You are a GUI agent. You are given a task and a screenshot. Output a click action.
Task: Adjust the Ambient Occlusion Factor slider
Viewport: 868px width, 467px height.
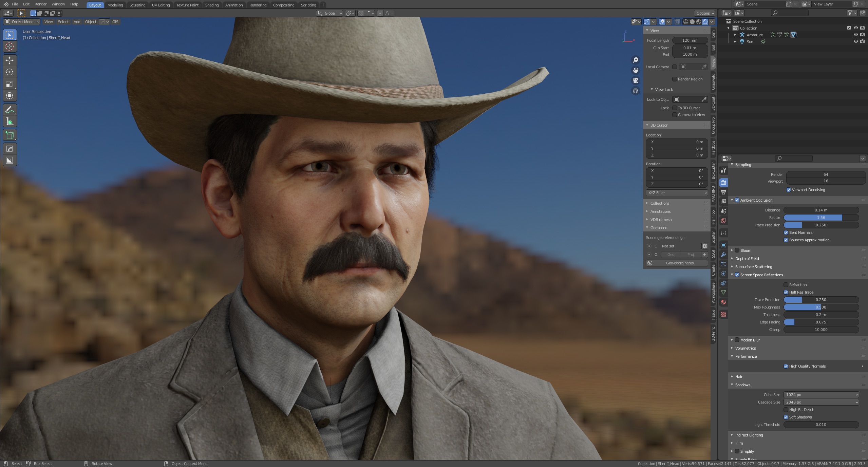click(821, 218)
